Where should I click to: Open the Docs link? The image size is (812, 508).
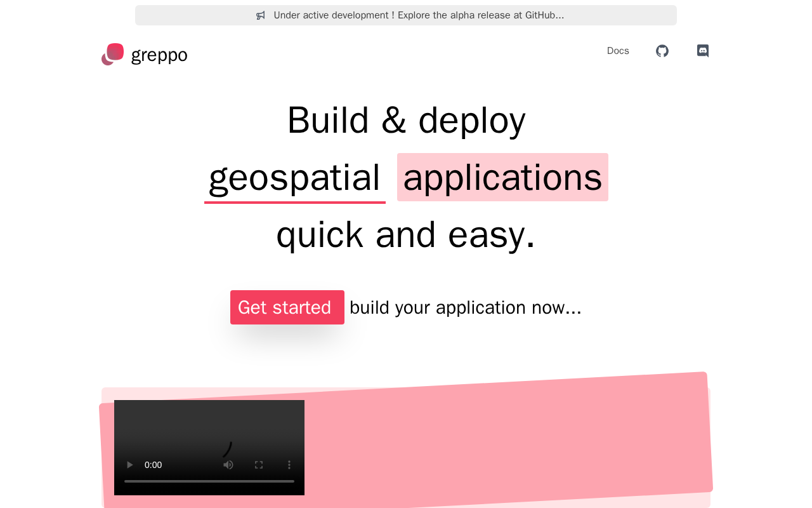(x=618, y=51)
